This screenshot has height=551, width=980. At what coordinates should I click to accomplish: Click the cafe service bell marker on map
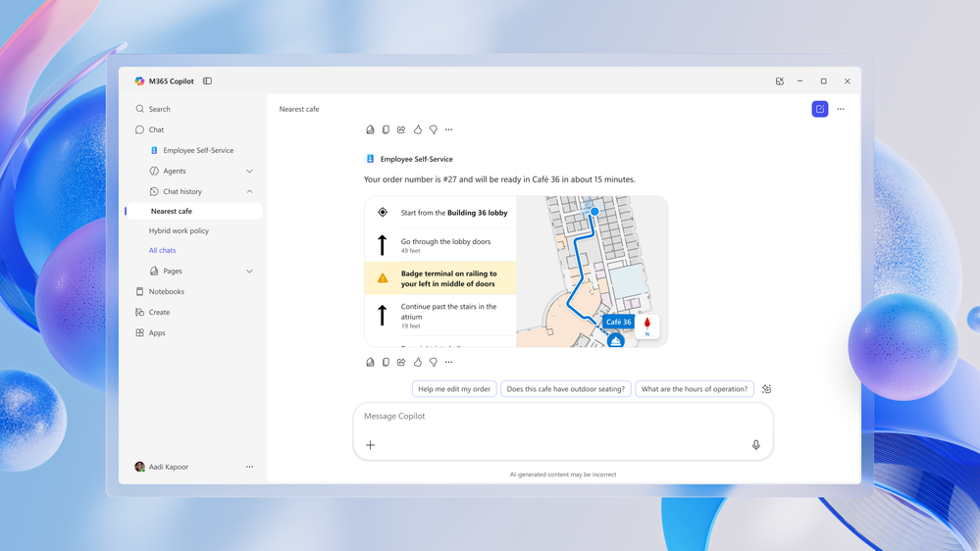pyautogui.click(x=616, y=340)
